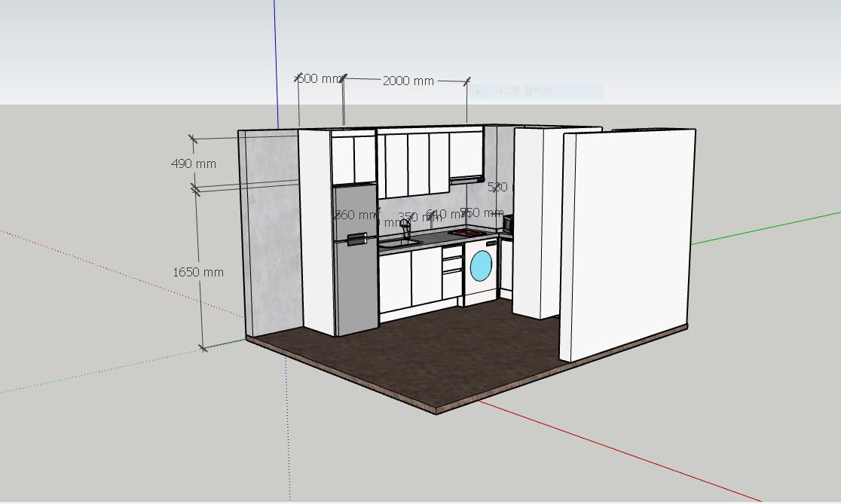The height and width of the screenshot is (504, 841).
Task: Select the 530 dimension label
Action: click(x=497, y=187)
